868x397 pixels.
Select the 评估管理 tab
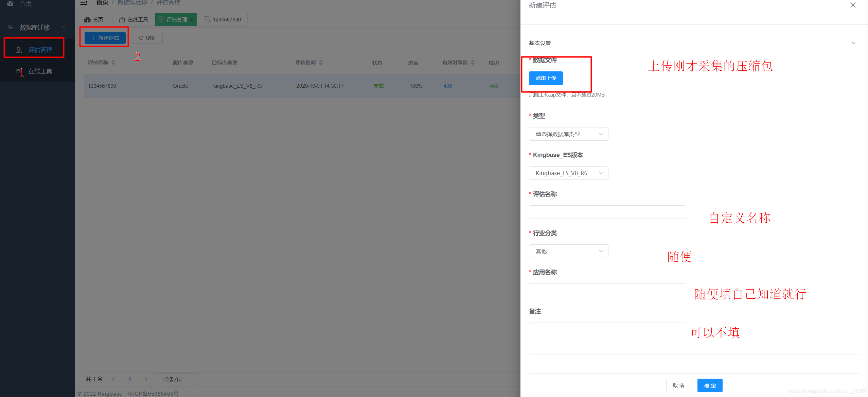[x=176, y=19]
